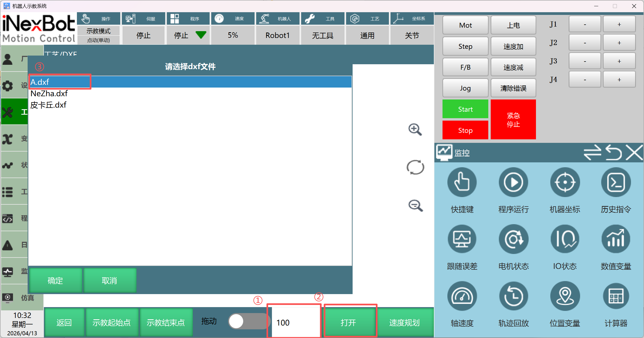Click the 确定 confirm button
Image resolution: width=644 pixels, height=338 pixels.
coord(55,281)
